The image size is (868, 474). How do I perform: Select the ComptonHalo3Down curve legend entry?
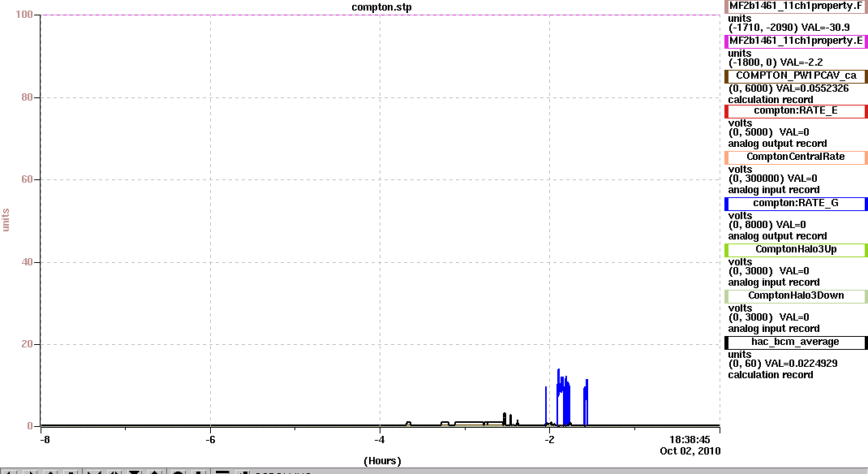click(796, 296)
